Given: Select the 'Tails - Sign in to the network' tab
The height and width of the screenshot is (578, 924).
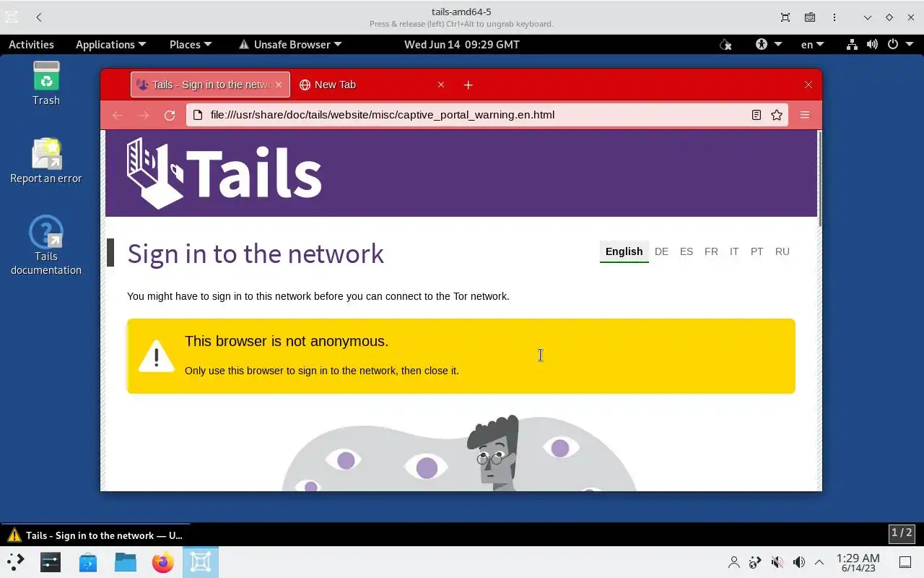Looking at the screenshot, I should 210,85.
